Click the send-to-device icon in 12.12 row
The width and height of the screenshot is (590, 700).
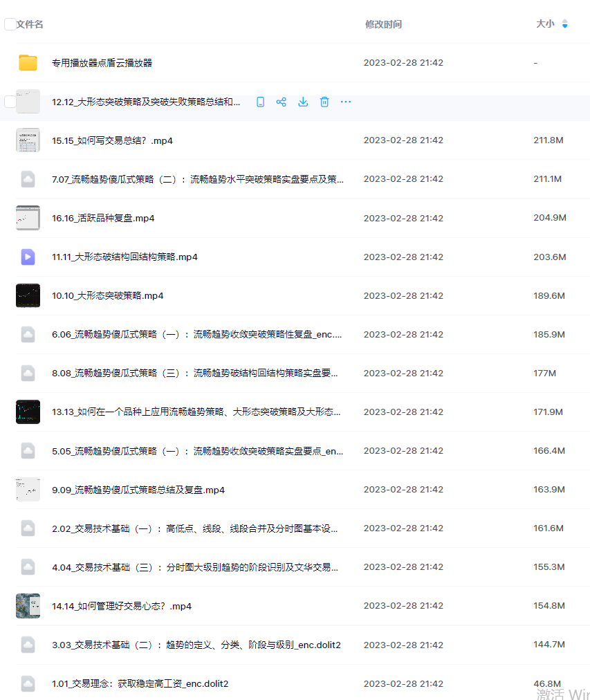click(x=260, y=102)
